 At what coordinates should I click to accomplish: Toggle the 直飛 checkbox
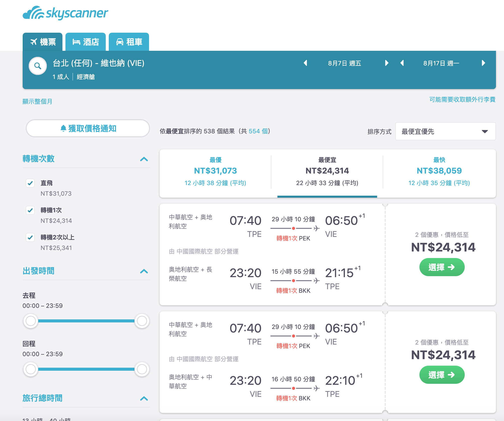30,183
